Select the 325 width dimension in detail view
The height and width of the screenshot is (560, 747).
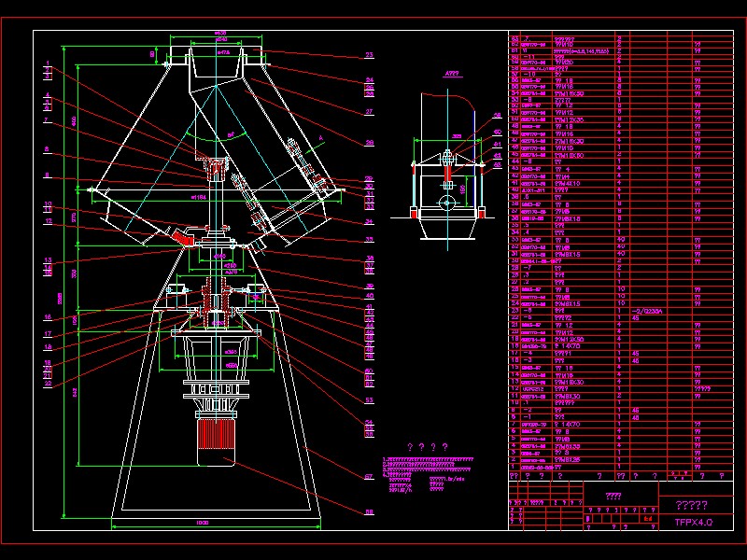click(457, 136)
